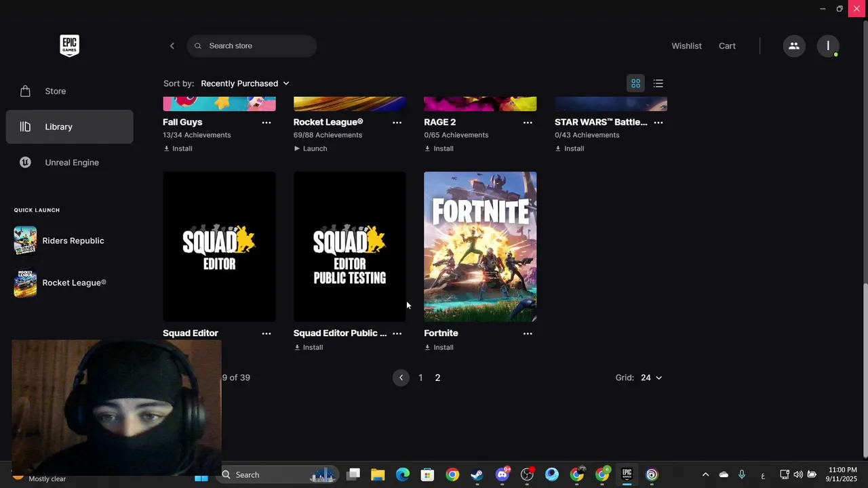The image size is (868, 488).
Task: Click the Fortnite title text
Action: coord(441,333)
